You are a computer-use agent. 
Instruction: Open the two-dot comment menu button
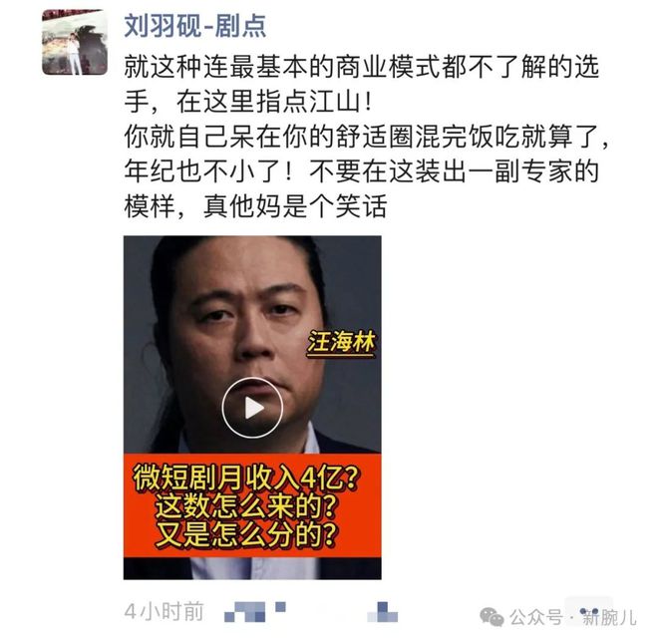pos(589,611)
